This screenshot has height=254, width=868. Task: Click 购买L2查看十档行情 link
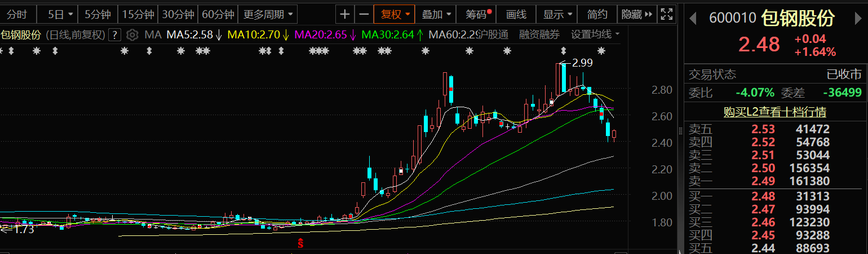(775, 112)
